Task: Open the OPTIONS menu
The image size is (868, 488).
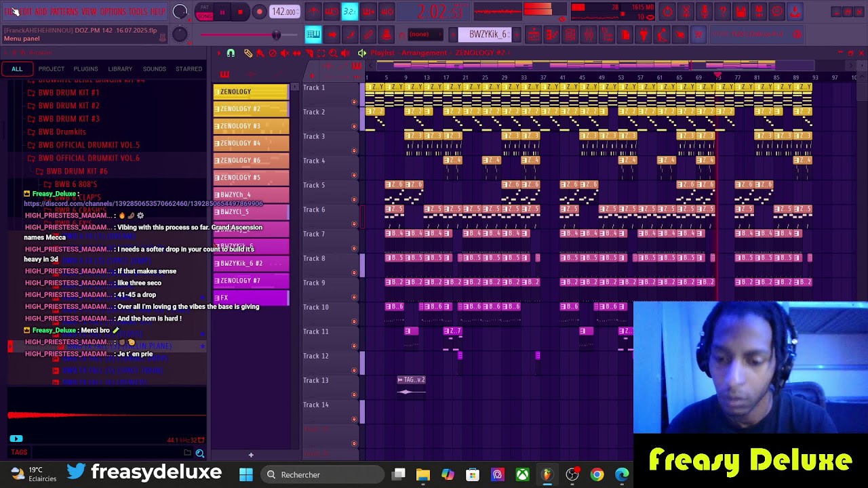Action: click(x=113, y=12)
